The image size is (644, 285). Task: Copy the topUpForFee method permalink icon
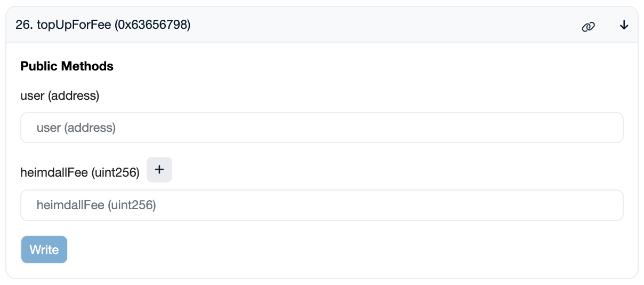[588, 26]
